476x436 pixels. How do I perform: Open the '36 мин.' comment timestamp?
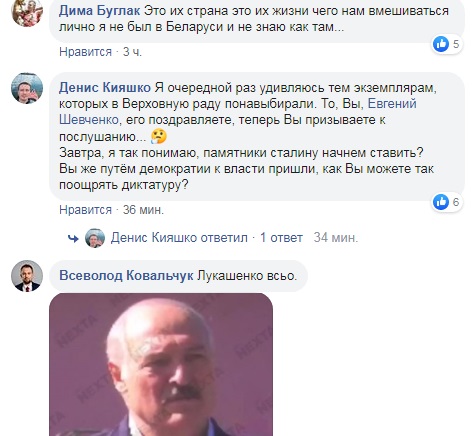[143, 210]
